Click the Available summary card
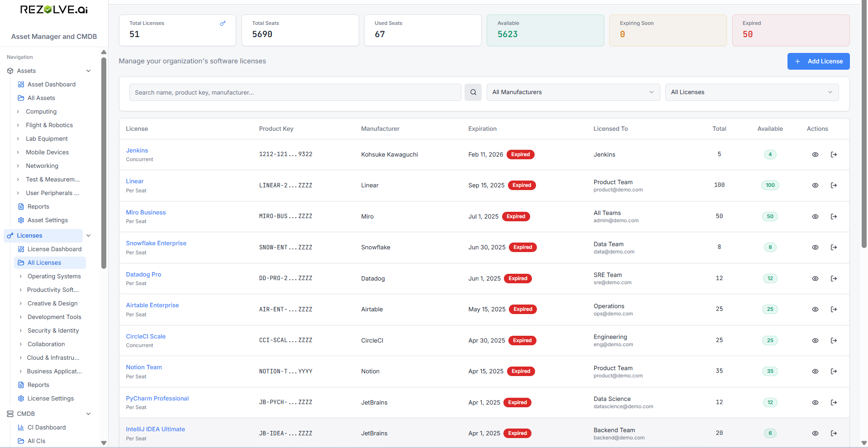This screenshot has width=868, height=448. click(x=545, y=30)
